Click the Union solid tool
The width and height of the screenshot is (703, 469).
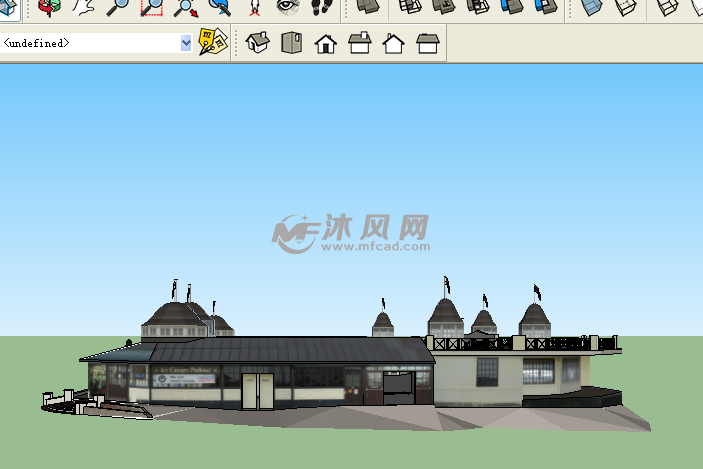coord(444,7)
